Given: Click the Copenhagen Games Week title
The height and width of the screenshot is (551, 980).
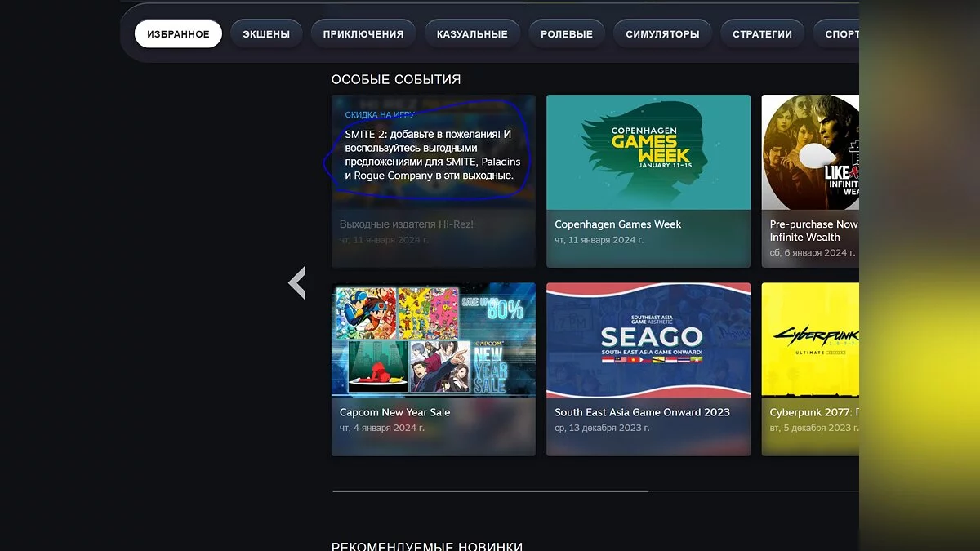Looking at the screenshot, I should (x=617, y=224).
